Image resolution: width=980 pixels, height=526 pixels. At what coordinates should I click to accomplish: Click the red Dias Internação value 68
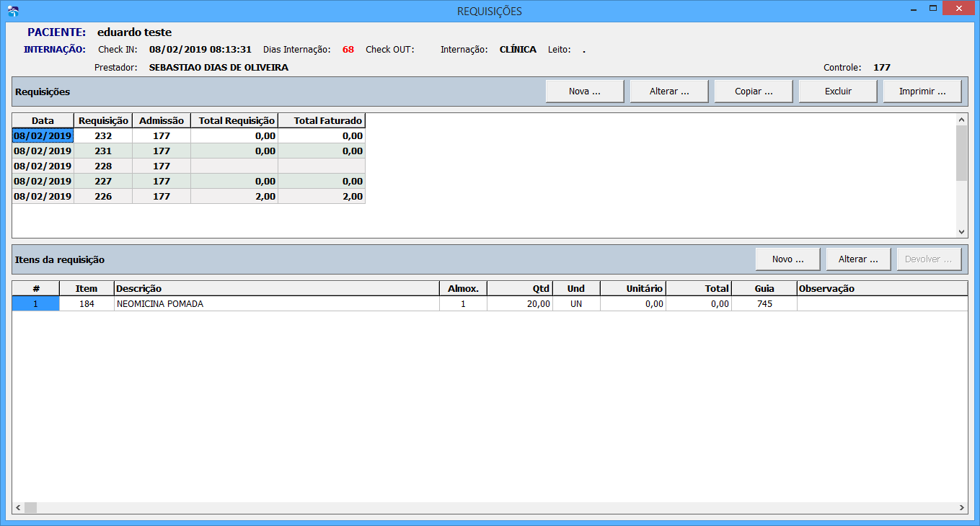click(348, 50)
